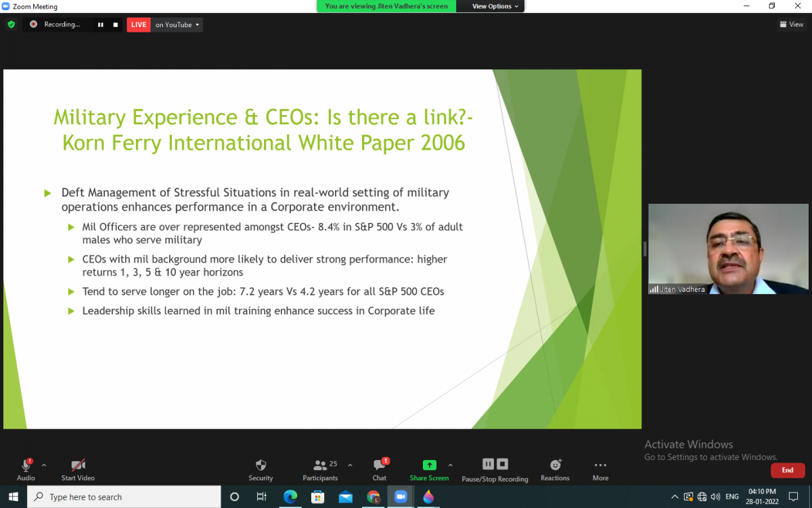Click the shared screen divider handle

[x=645, y=249]
